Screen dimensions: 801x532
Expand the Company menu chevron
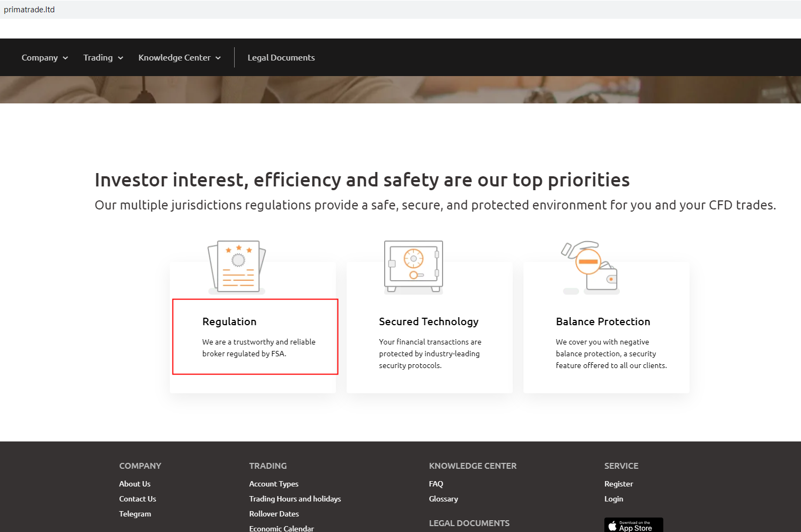[65, 58]
